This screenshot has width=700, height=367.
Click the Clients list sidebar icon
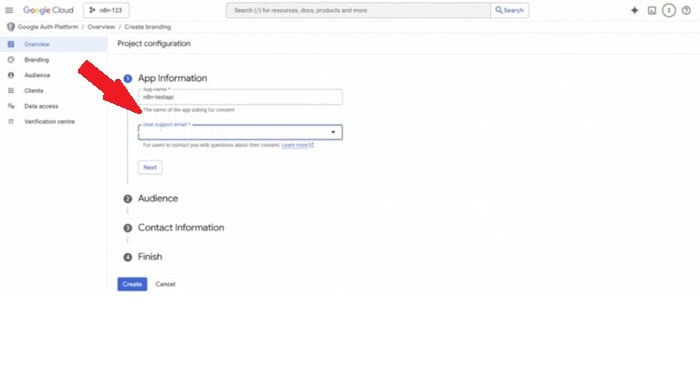tap(11, 91)
